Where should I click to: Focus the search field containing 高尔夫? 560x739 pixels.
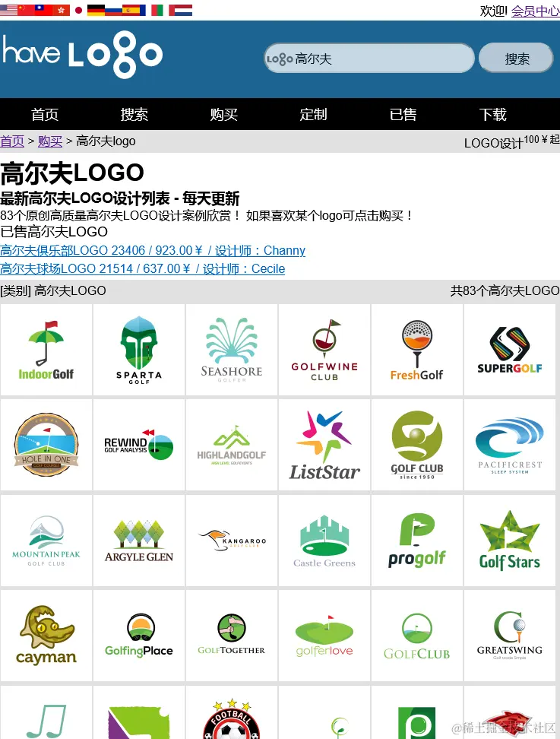pyautogui.click(x=369, y=58)
